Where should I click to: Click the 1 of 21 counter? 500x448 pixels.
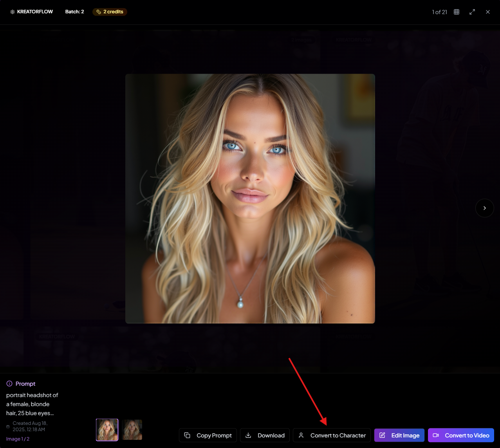pyautogui.click(x=439, y=12)
